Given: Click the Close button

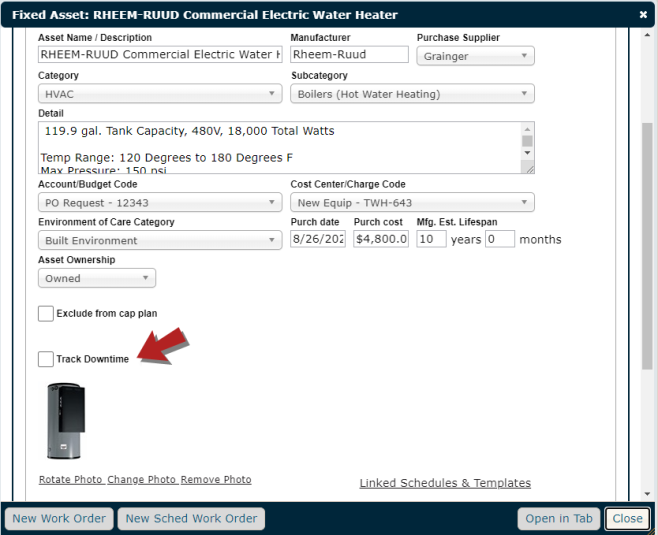Looking at the screenshot, I should (627, 519).
